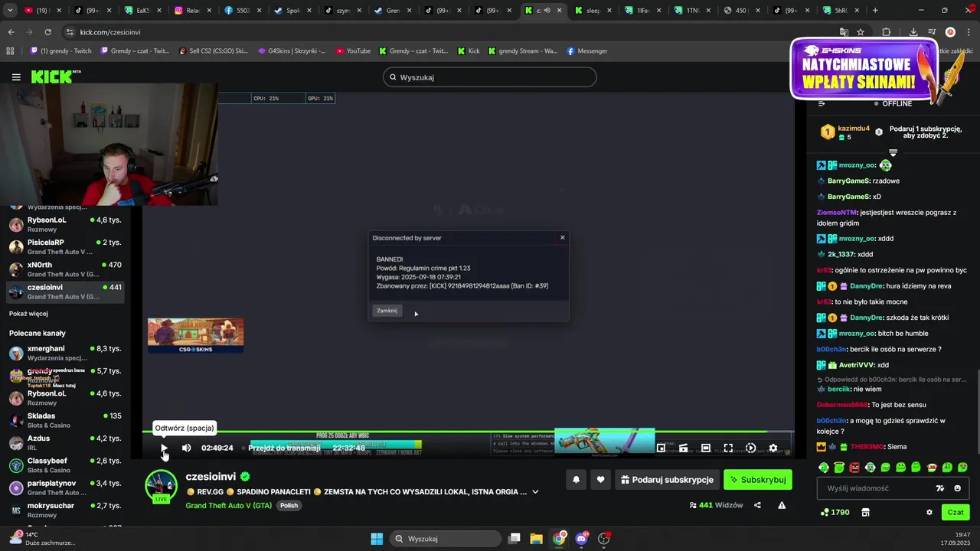Image resolution: width=980 pixels, height=551 pixels.
Task: Open Classybeef channel in sidebar
Action: click(65, 465)
